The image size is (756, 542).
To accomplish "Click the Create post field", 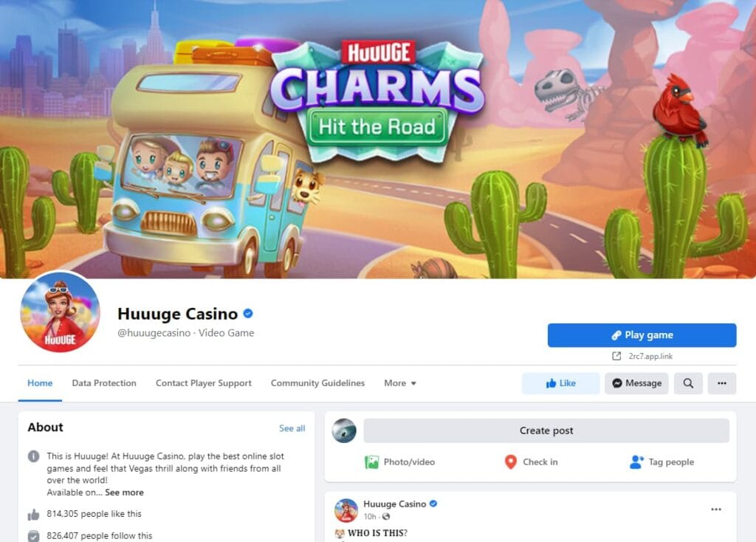I will click(546, 430).
